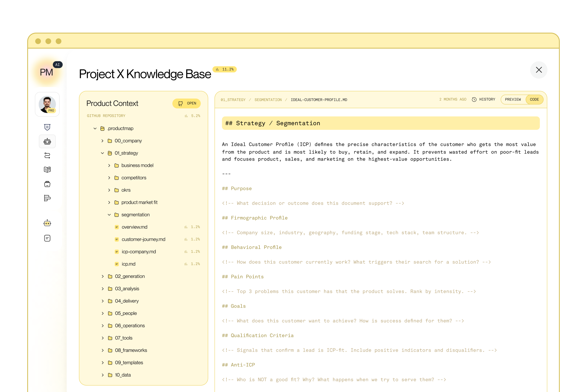The width and height of the screenshot is (587, 392).
Task: Click the '## Pain Points' heading
Action: (x=243, y=277)
